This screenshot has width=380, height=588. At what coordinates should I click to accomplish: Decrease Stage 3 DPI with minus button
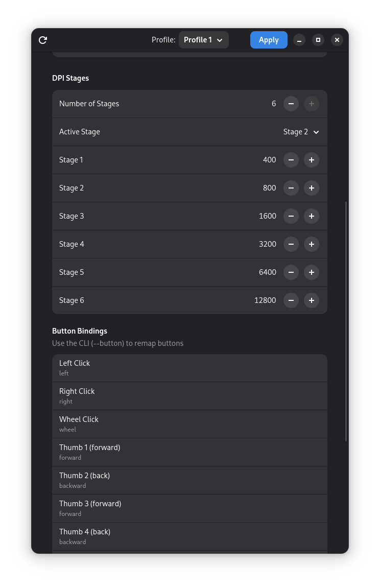tap(291, 217)
